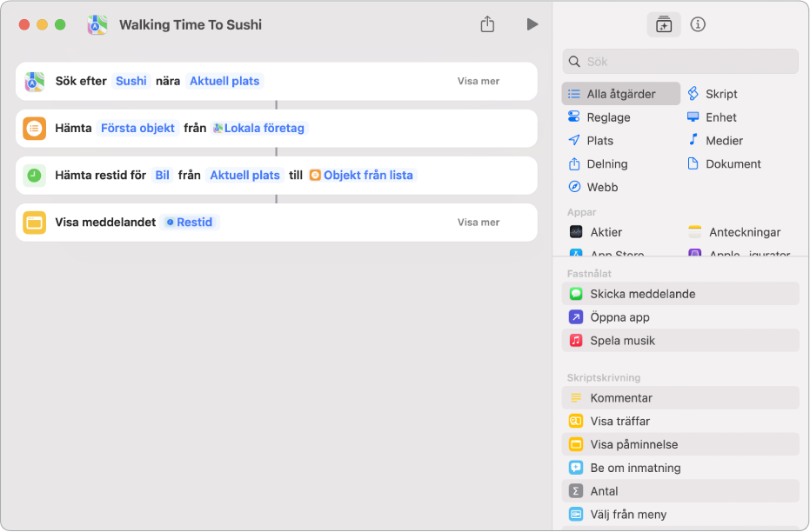Image resolution: width=810 pixels, height=532 pixels.
Task: Add the Antal action
Action: point(680,491)
